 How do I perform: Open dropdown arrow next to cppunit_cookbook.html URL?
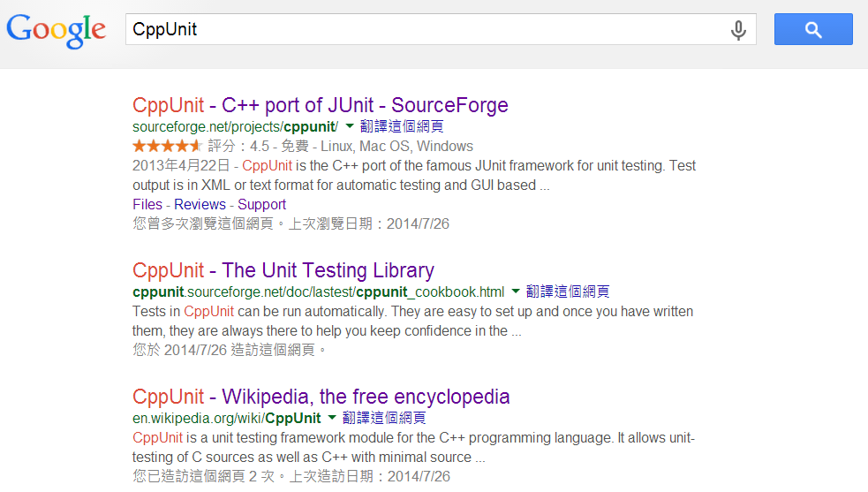tap(516, 291)
